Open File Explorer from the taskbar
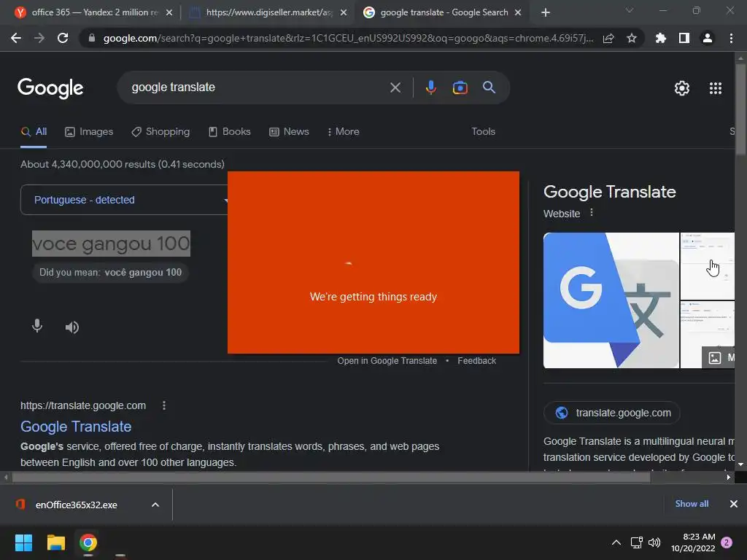This screenshot has width=747, height=560. click(x=55, y=542)
